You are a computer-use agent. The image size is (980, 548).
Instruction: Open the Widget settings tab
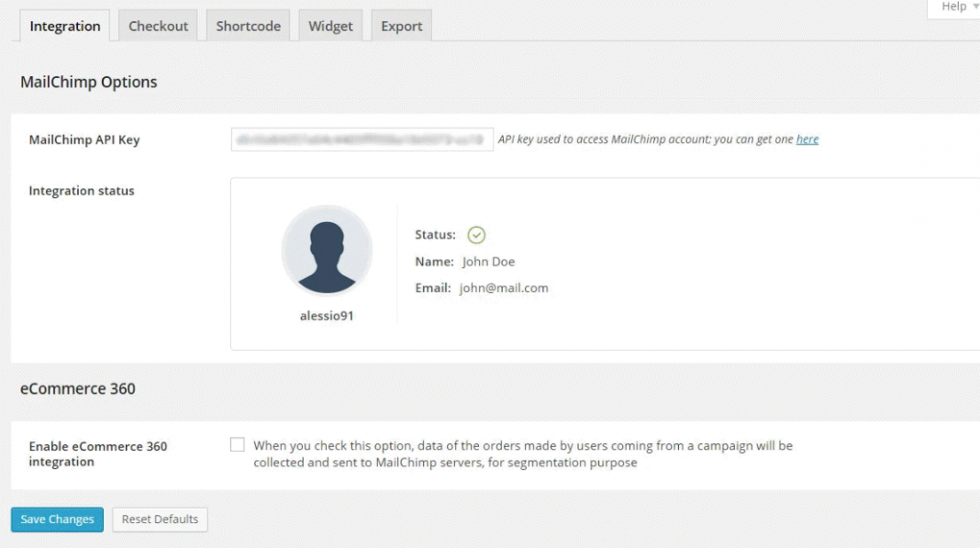click(330, 26)
